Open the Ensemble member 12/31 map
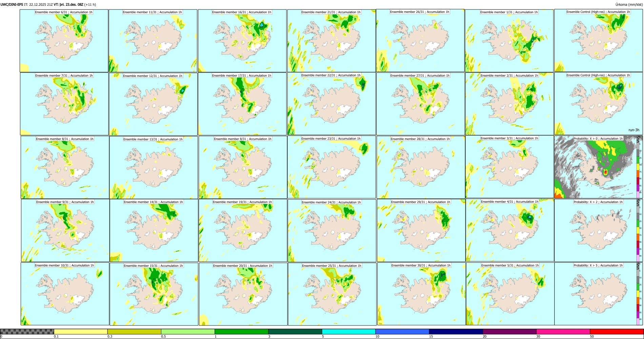 click(x=153, y=104)
